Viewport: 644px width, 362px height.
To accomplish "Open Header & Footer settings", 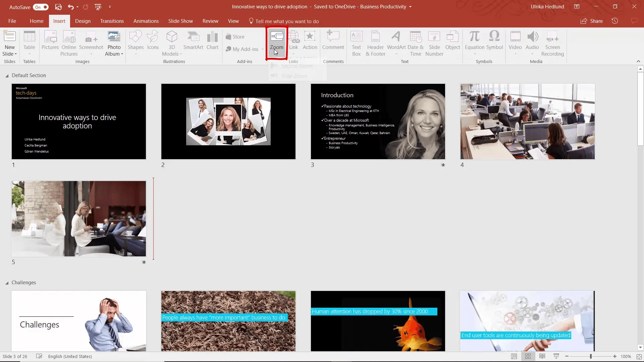I will [375, 43].
